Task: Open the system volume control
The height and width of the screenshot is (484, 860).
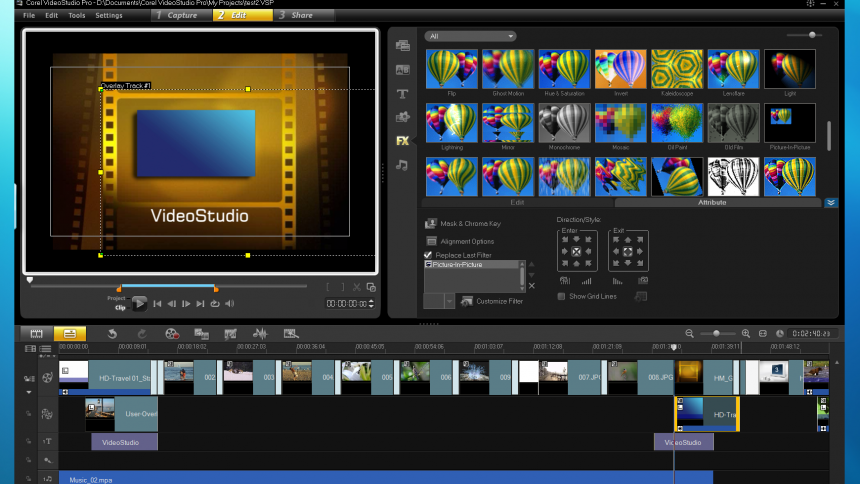Action: 230,303
